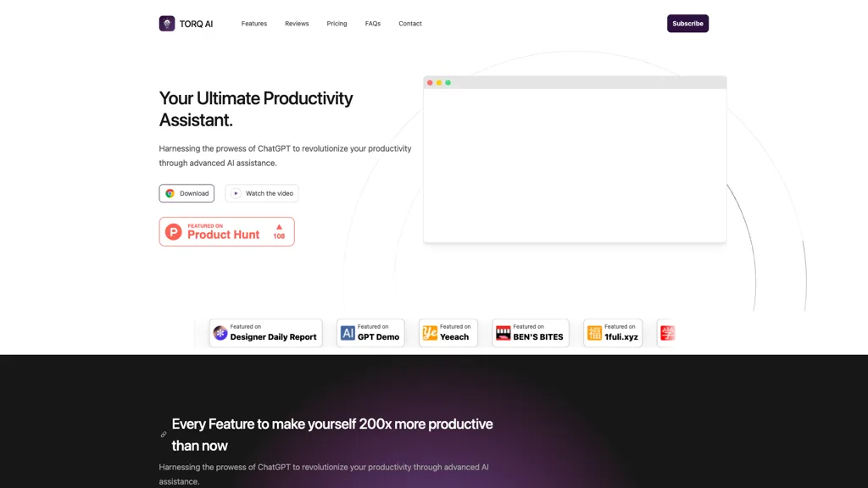The width and height of the screenshot is (868, 488).
Task: Jump to FAQs section
Action: (x=373, y=23)
